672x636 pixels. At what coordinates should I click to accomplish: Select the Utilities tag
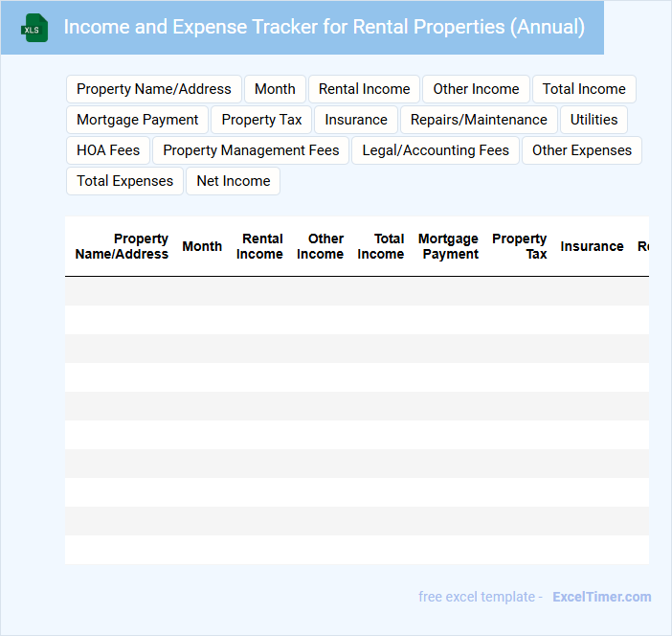coord(594,120)
